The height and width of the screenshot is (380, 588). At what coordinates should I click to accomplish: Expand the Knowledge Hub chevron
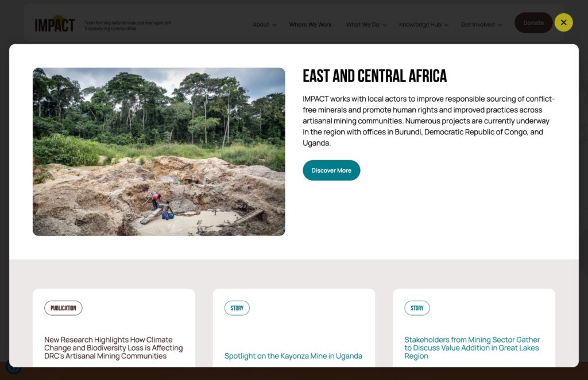[447, 25]
